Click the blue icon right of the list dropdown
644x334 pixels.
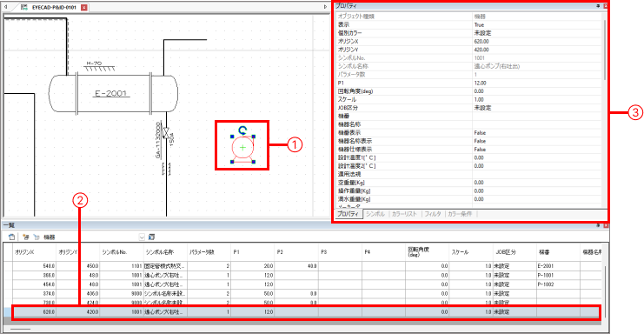(x=151, y=237)
